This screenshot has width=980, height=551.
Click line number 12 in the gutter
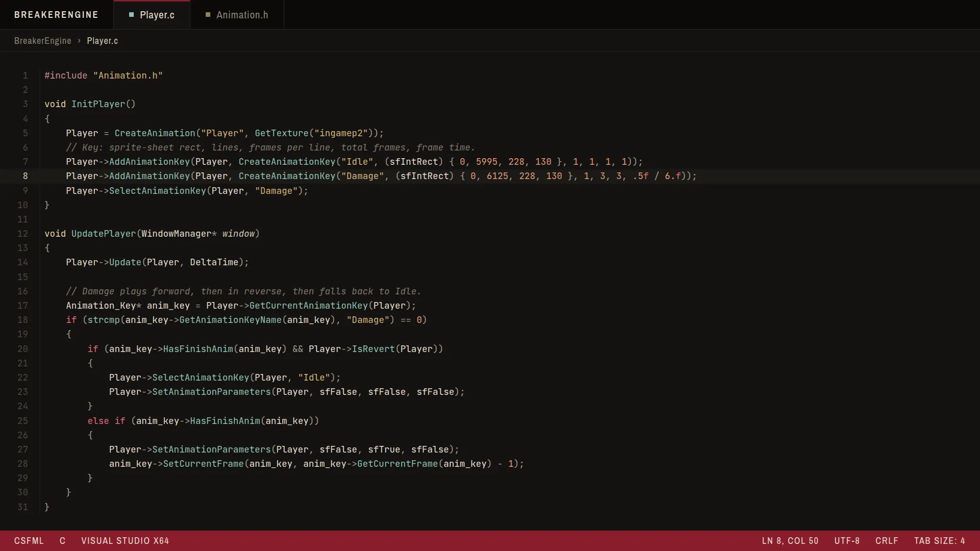(22, 234)
